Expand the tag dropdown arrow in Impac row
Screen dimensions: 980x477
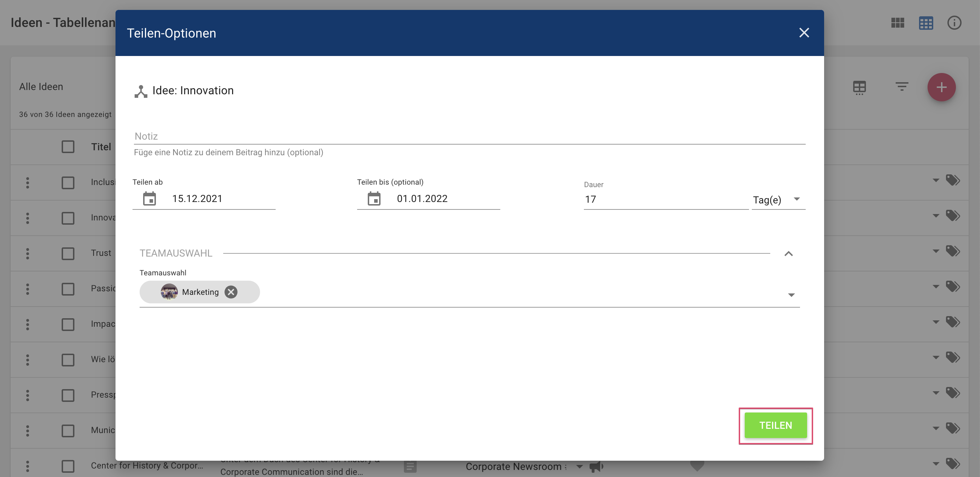(x=936, y=321)
